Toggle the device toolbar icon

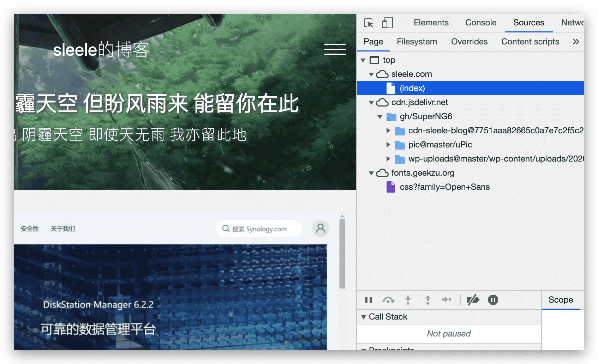[x=388, y=23]
